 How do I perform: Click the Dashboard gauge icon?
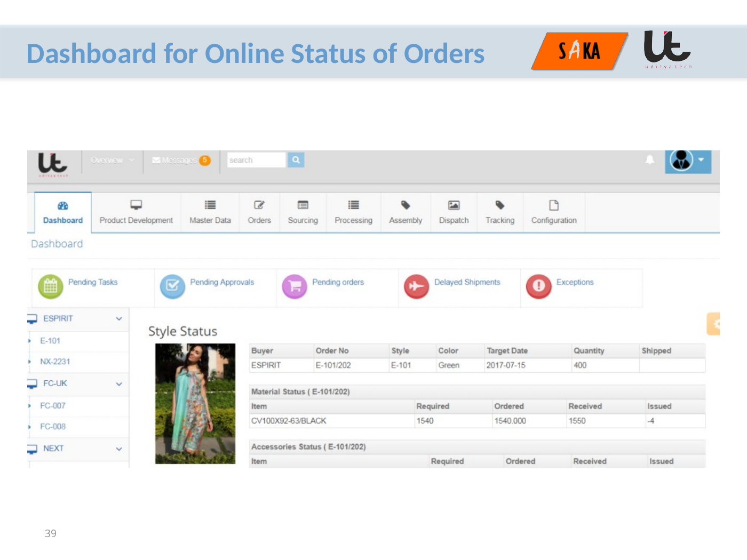pyautogui.click(x=62, y=206)
